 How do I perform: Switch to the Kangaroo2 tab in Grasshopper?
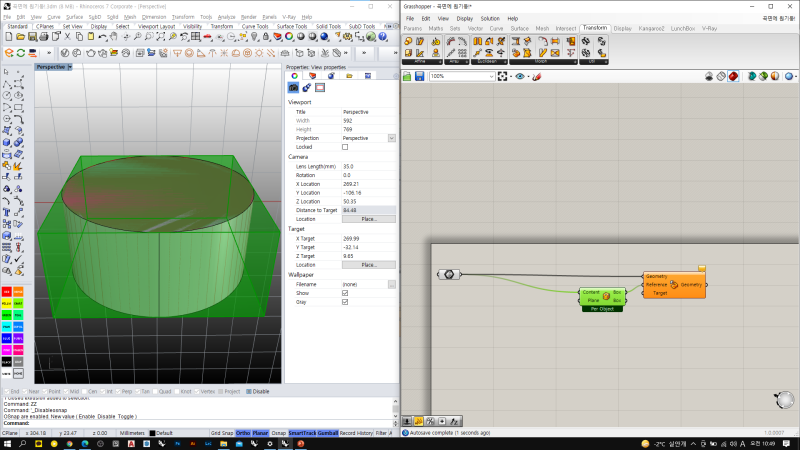coord(651,29)
